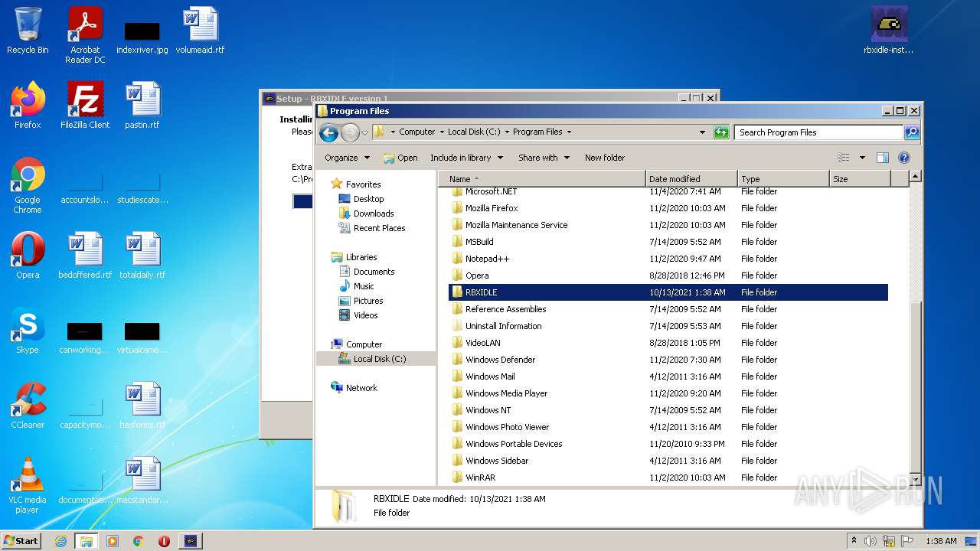This screenshot has width=980, height=551.
Task: Launch Opera desktop shortcut
Action: (x=28, y=256)
